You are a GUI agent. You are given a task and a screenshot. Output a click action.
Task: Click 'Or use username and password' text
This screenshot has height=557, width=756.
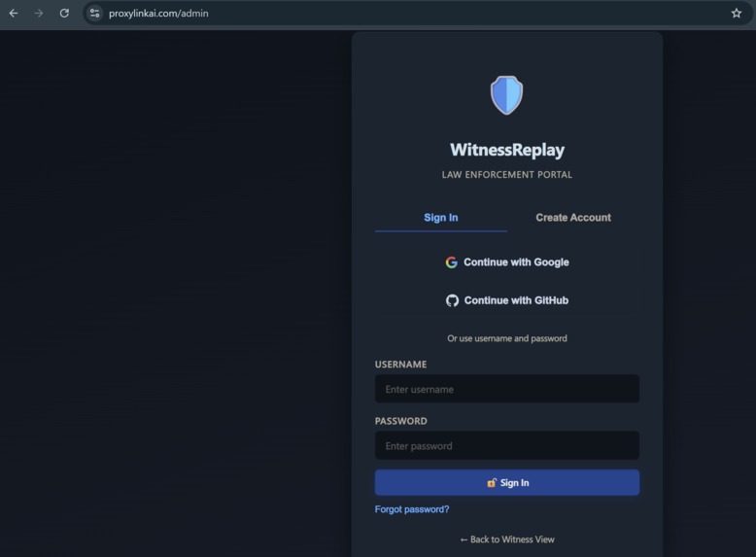coord(507,338)
